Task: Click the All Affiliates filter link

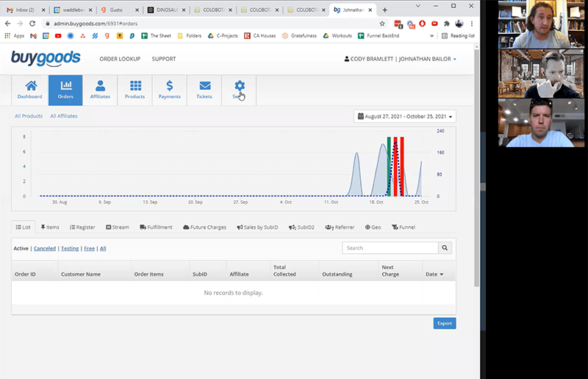Action: pos(64,116)
